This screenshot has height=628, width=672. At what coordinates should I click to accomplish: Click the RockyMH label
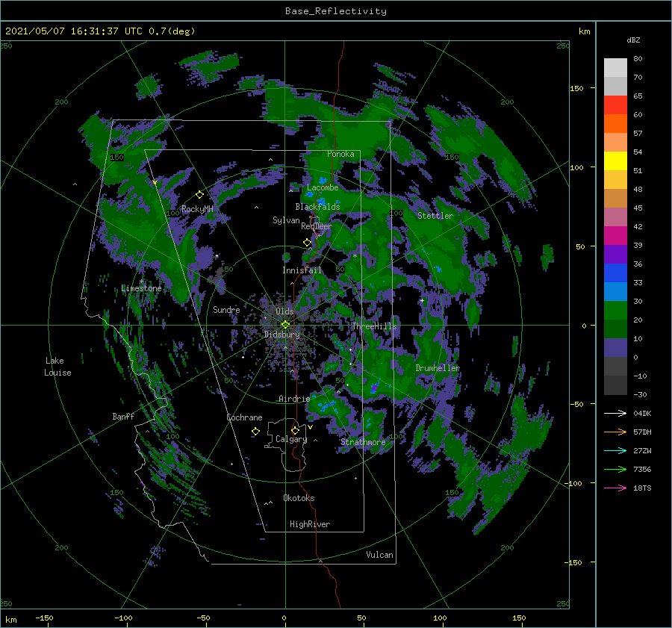coord(197,209)
